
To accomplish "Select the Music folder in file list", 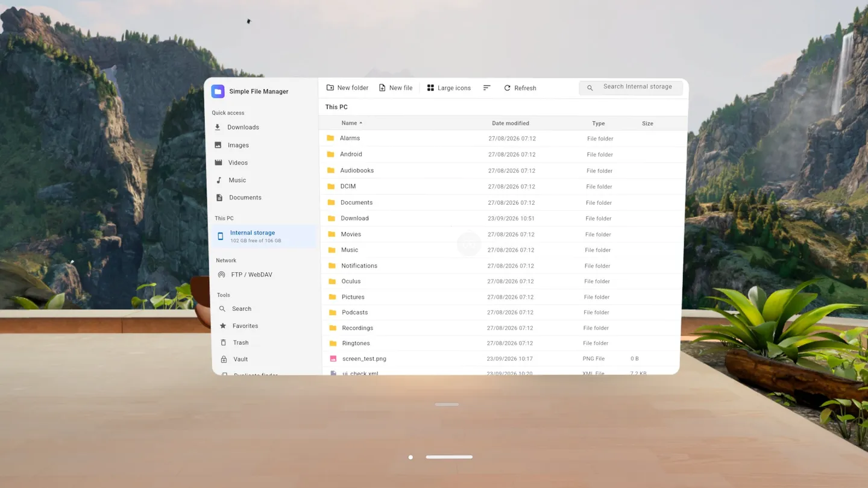I will tap(503, 250).
